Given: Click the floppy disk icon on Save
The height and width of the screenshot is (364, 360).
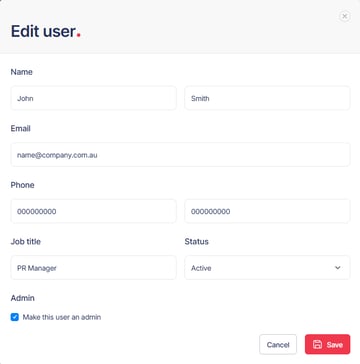Looking at the screenshot, I should 318,345.
